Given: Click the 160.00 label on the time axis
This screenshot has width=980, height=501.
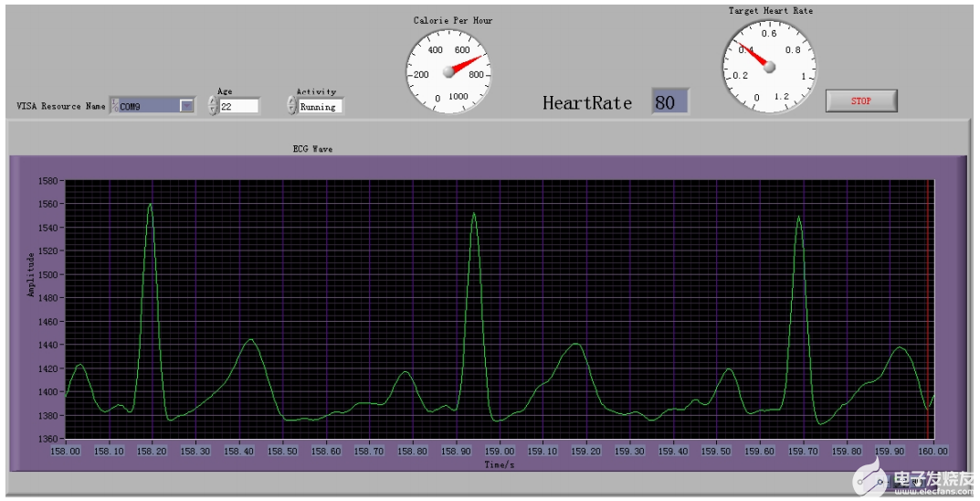Looking at the screenshot, I should point(931,451).
